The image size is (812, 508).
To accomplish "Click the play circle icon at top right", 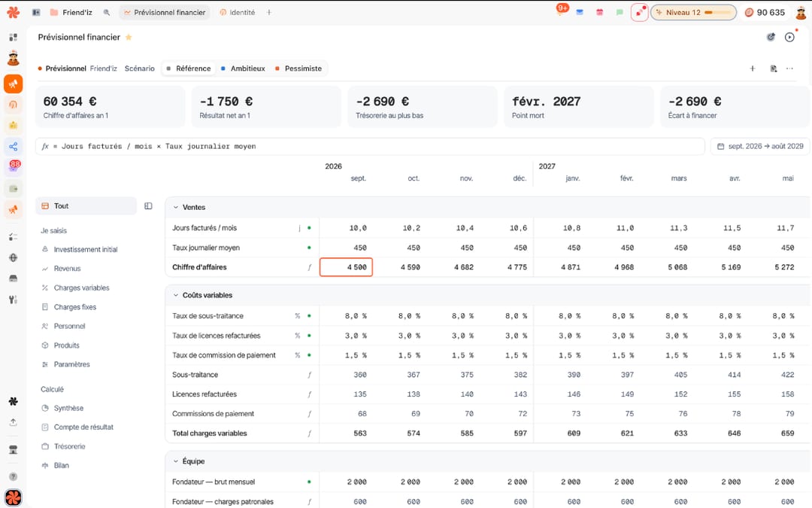I will point(789,38).
